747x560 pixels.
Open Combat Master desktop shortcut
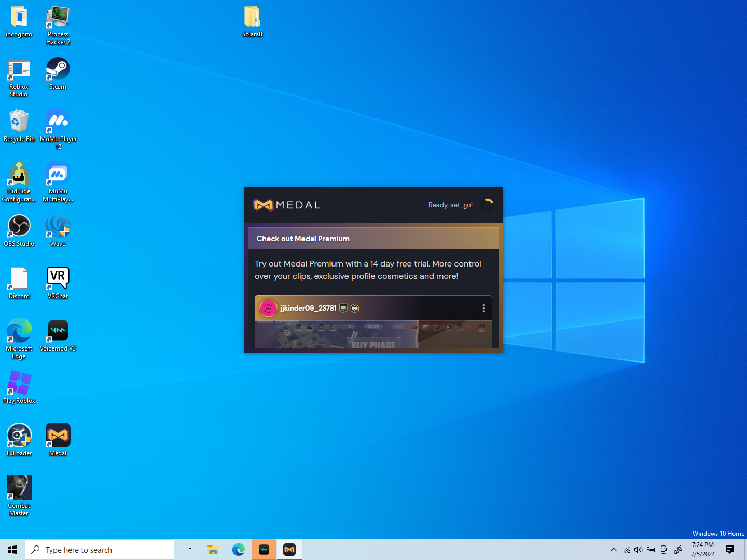point(19,496)
